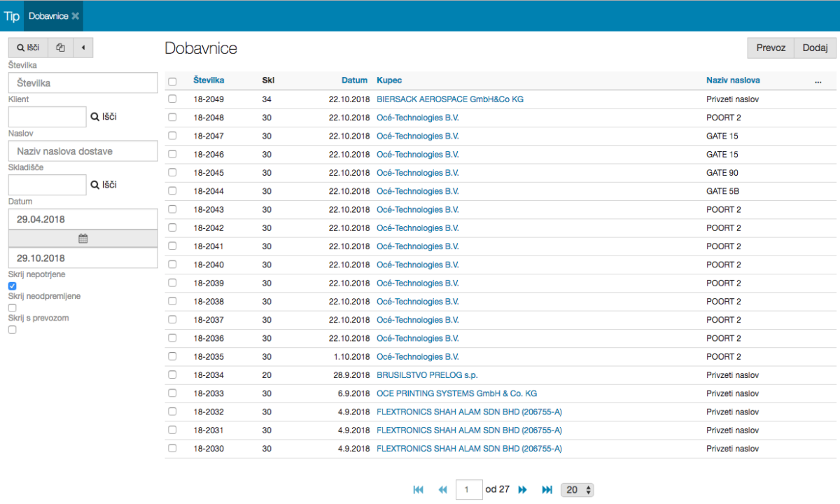
Task: Uncheck Skrij nepotrjene checkbox
Action: (12, 286)
